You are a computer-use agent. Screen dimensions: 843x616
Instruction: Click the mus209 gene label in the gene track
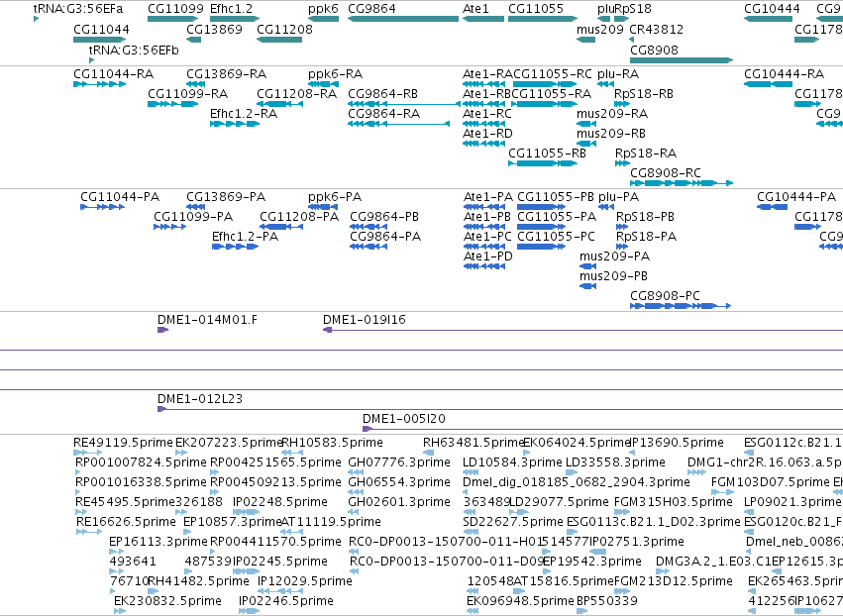click(x=600, y=29)
